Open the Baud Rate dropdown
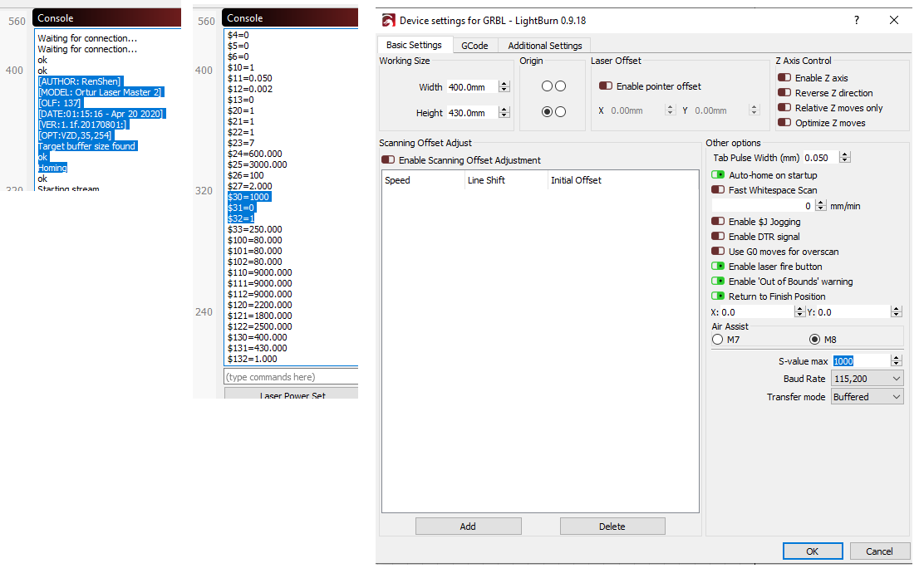 point(867,379)
